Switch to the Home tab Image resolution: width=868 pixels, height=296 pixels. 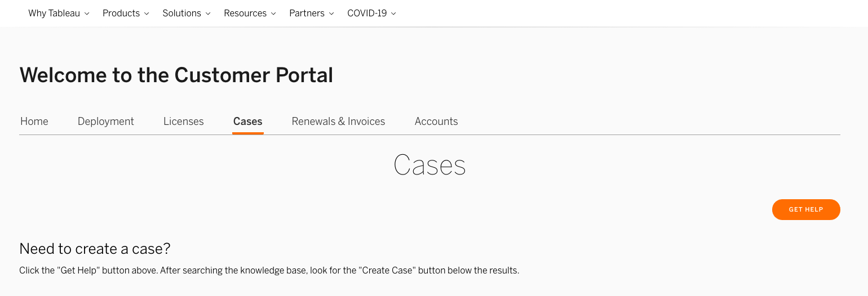coord(34,122)
